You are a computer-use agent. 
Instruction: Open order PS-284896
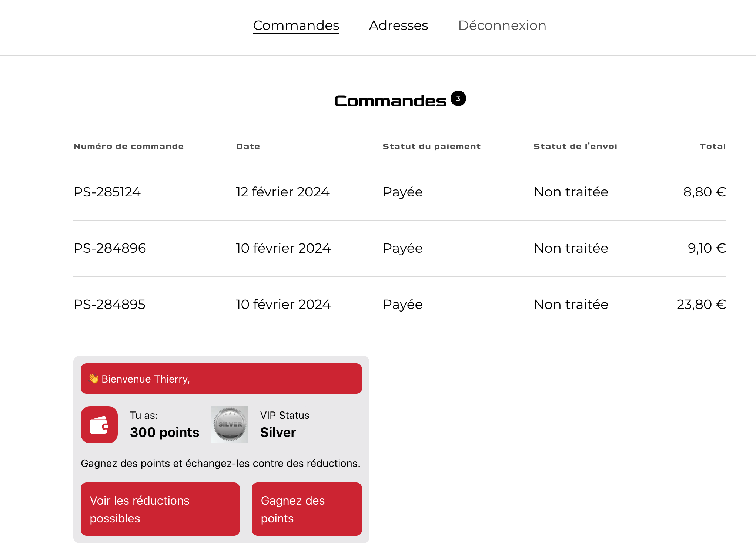(x=110, y=248)
